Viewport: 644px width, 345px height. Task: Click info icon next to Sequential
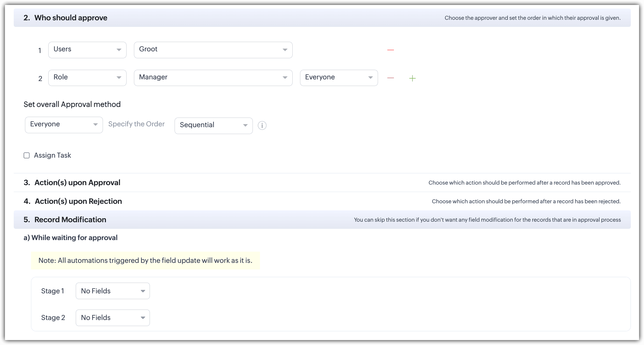point(262,126)
